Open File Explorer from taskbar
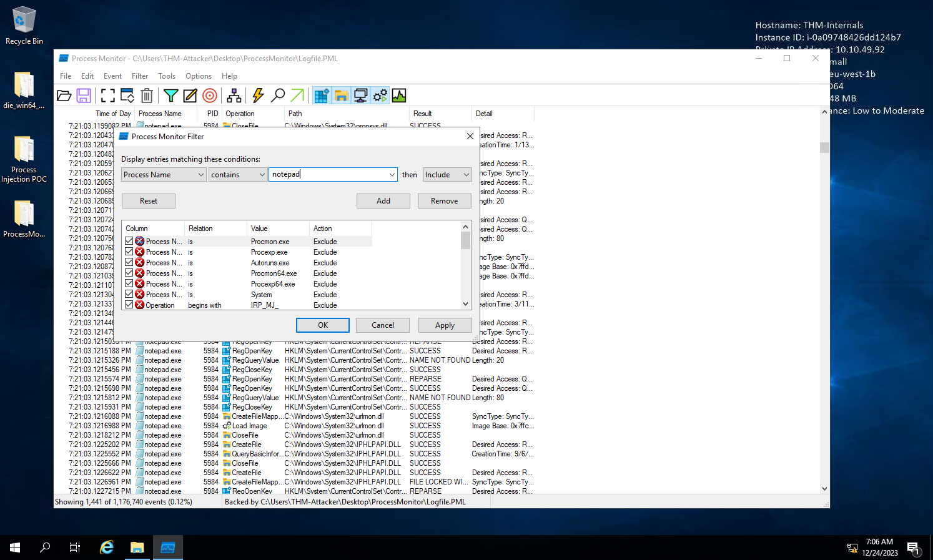The width and height of the screenshot is (933, 560). coord(137,548)
